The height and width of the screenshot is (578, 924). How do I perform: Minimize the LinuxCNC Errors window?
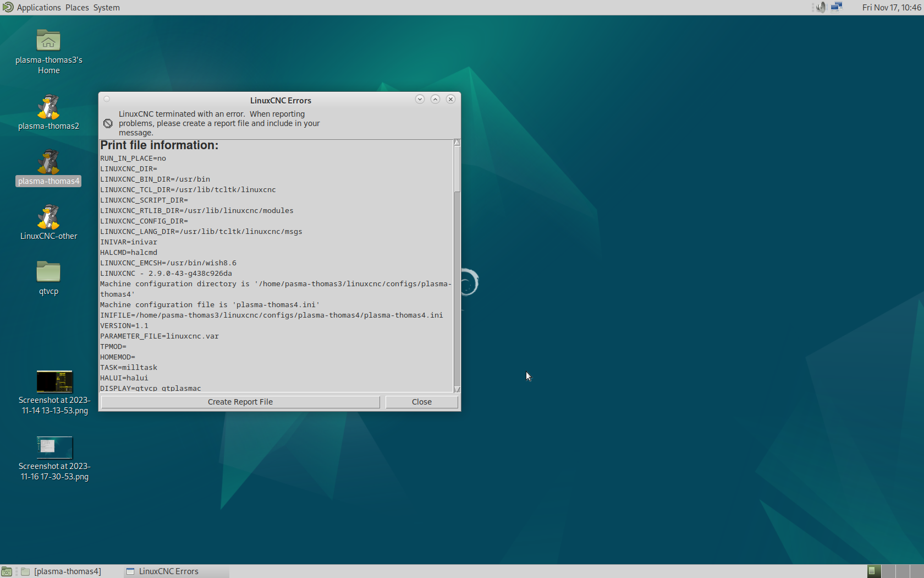point(420,99)
